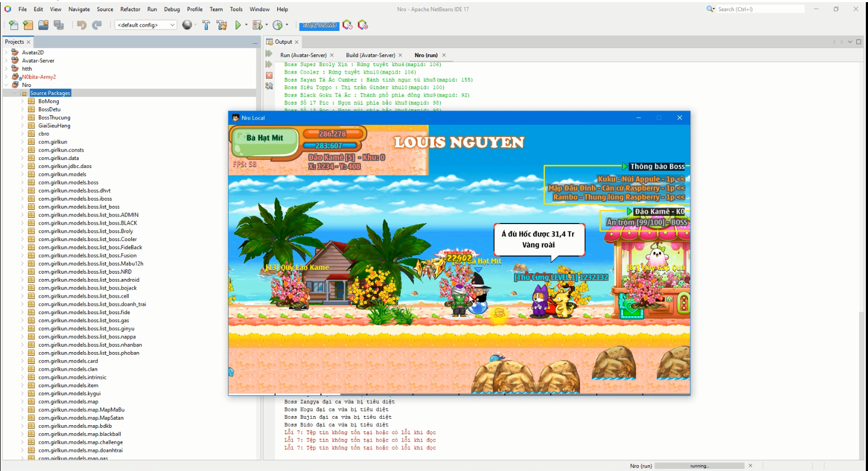Image resolution: width=868 pixels, height=471 pixels.
Task: Click the first profiler snapshot icon
Action: point(348,25)
